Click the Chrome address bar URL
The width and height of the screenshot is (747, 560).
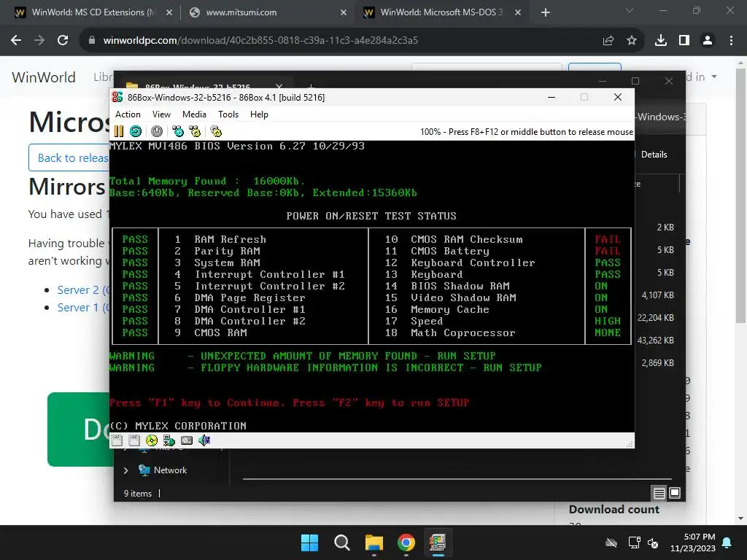click(260, 41)
